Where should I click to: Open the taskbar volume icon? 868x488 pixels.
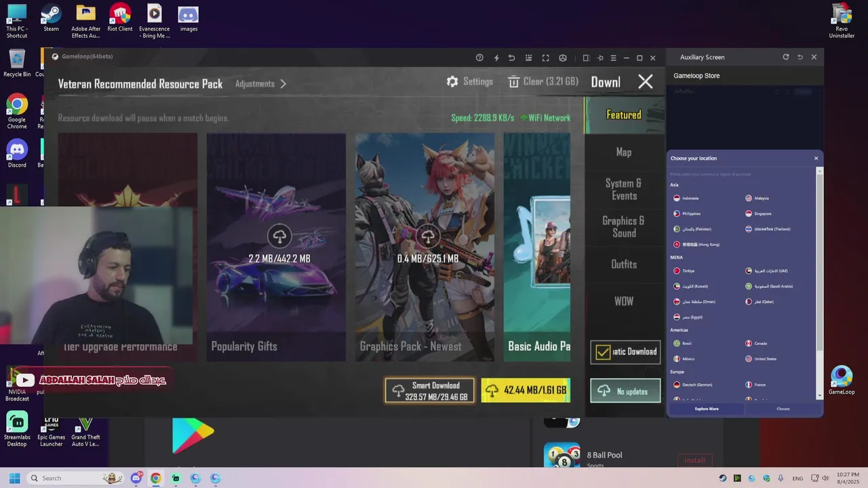pos(825,478)
